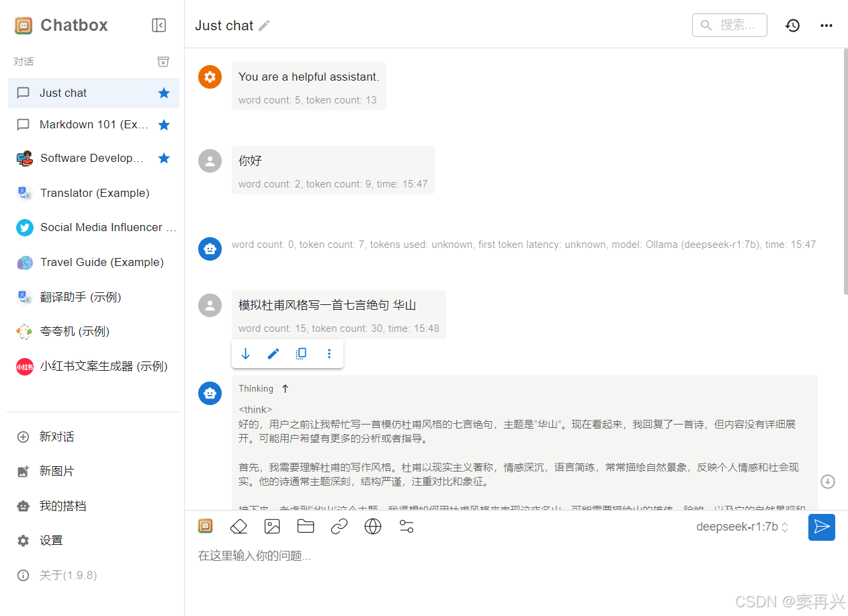Send the message with the blue send button
848x616 pixels.
coord(822,527)
